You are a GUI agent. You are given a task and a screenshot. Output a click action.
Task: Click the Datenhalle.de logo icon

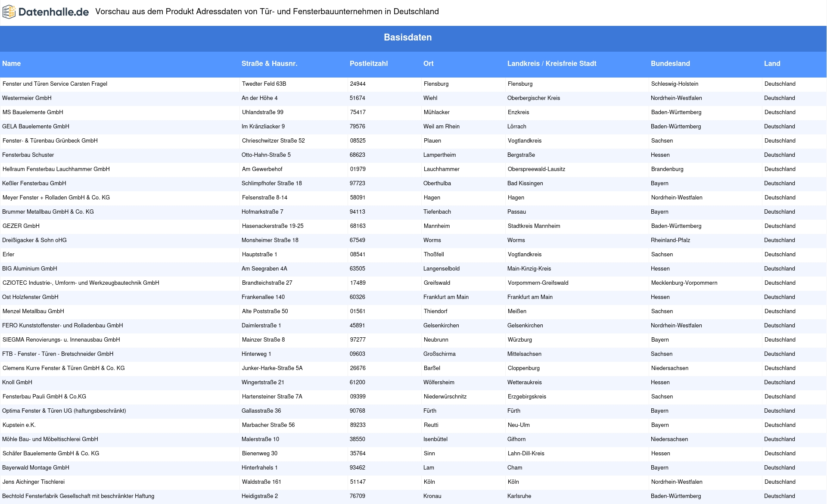click(x=9, y=12)
